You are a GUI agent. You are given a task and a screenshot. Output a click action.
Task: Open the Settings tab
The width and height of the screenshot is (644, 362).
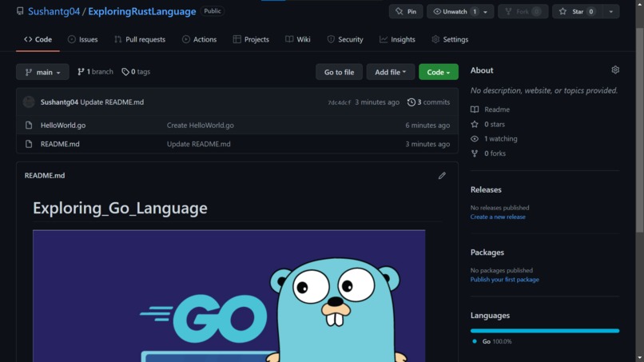450,39
